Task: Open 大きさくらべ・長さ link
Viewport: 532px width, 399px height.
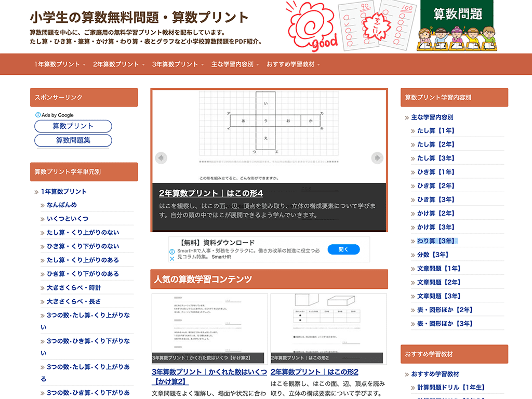Action: pos(74,302)
